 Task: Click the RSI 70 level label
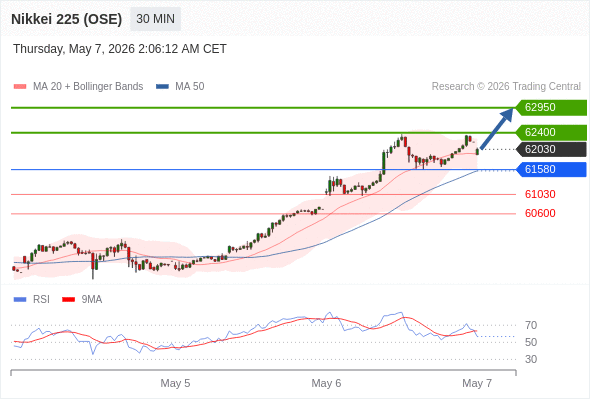tap(531, 325)
